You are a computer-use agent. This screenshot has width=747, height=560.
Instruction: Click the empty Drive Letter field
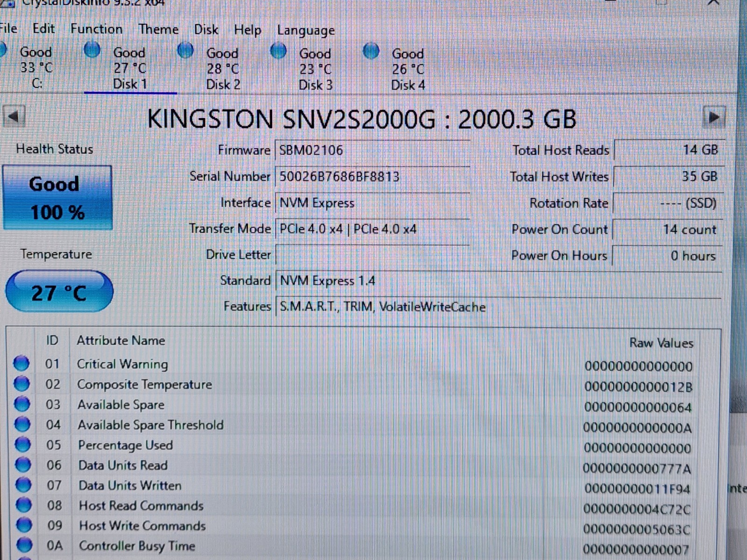pyautogui.click(x=372, y=255)
